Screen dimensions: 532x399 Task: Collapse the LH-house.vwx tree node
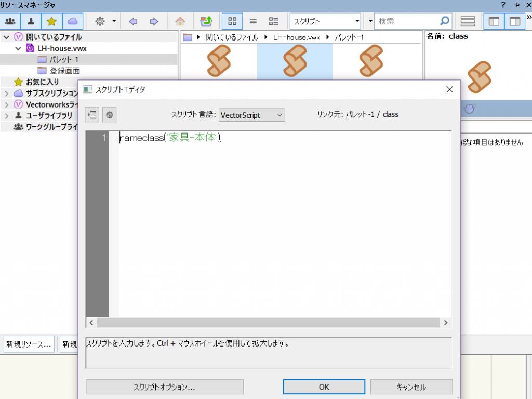(18, 48)
